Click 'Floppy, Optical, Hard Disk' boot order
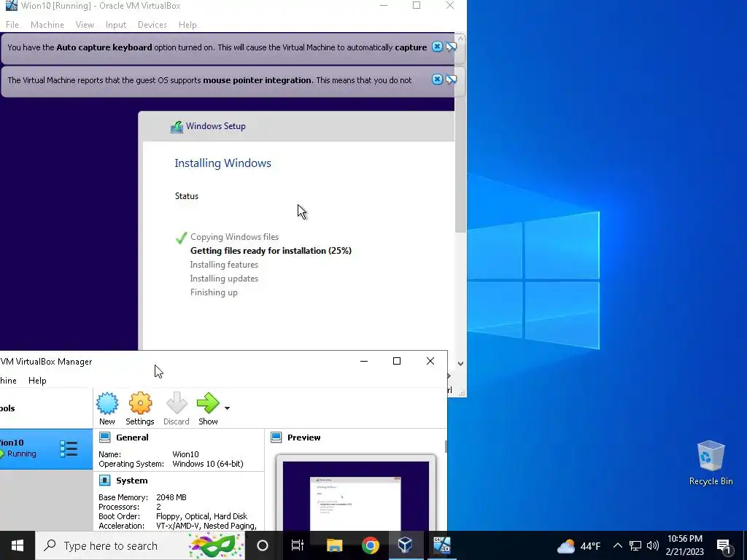 tap(201, 516)
